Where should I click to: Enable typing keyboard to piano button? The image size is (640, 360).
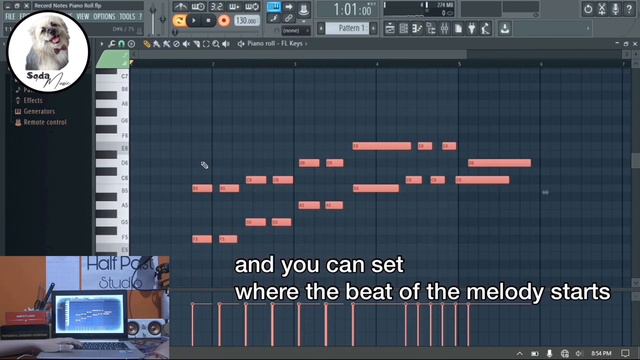pyautogui.click(x=273, y=7)
